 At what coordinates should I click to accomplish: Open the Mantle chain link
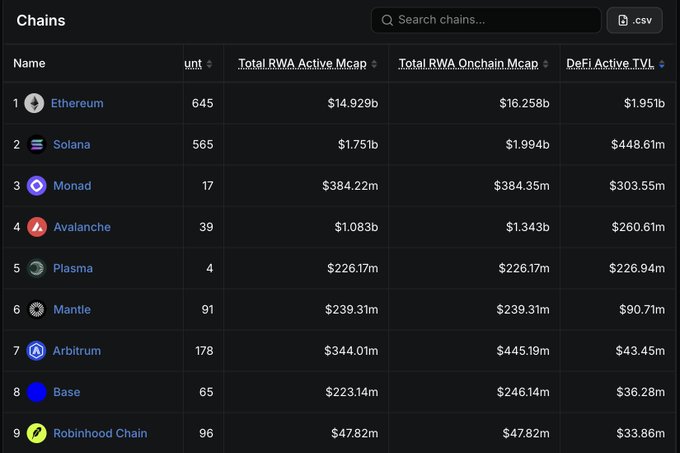pyautogui.click(x=72, y=310)
